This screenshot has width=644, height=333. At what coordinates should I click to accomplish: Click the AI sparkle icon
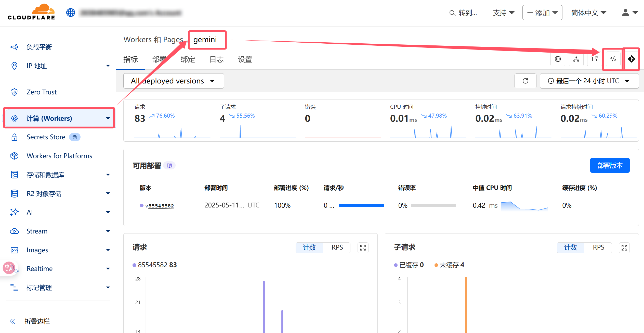15,212
